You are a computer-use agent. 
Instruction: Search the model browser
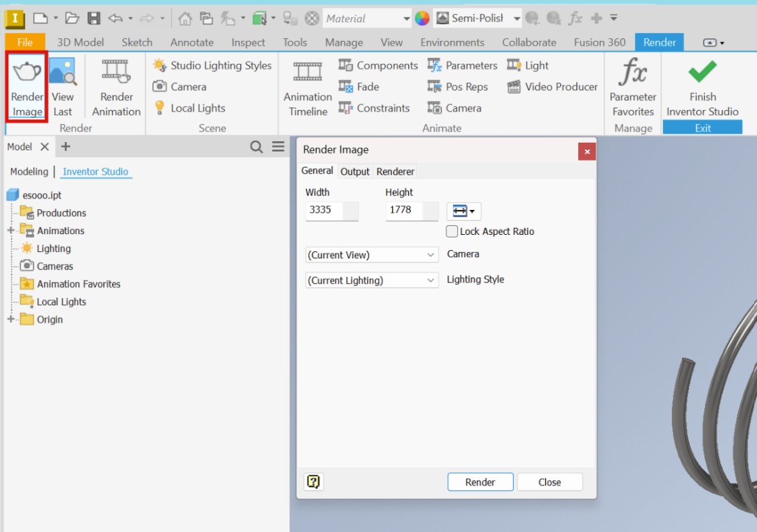click(x=256, y=147)
